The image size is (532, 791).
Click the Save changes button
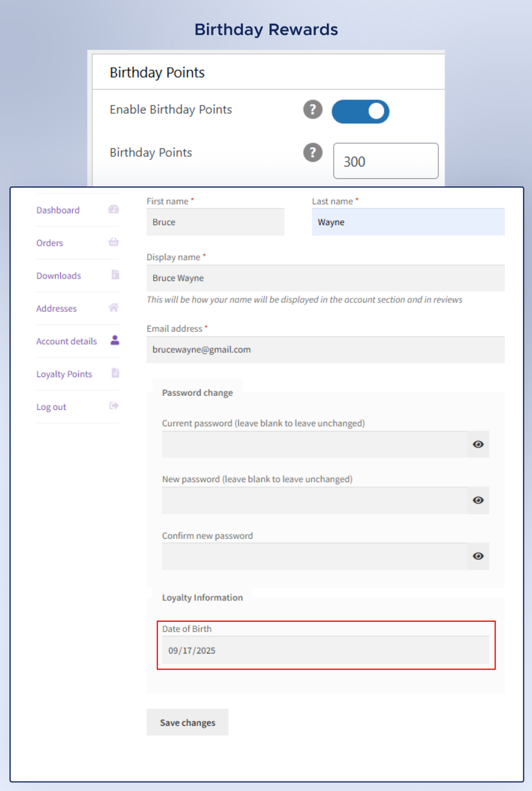pos(187,722)
